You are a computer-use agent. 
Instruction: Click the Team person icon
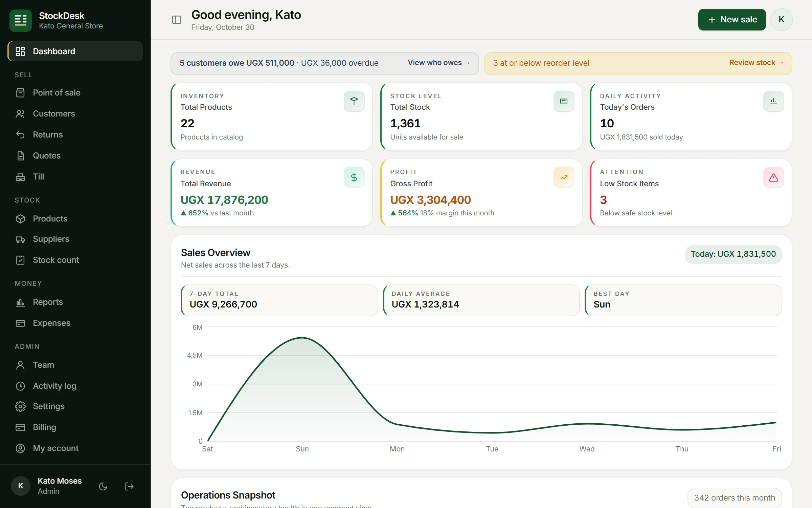20,365
